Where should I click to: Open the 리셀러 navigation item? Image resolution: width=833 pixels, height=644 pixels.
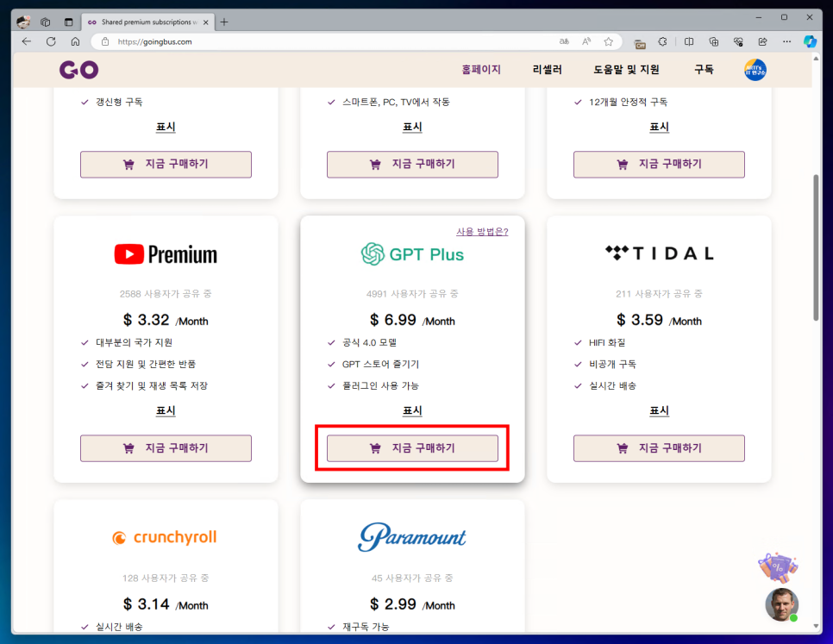point(548,70)
